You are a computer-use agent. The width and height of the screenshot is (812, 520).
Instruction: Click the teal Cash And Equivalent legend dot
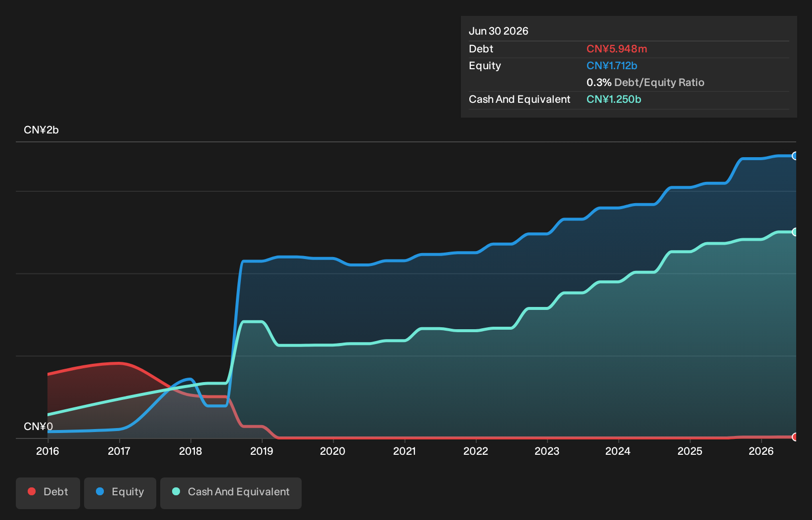click(176, 491)
